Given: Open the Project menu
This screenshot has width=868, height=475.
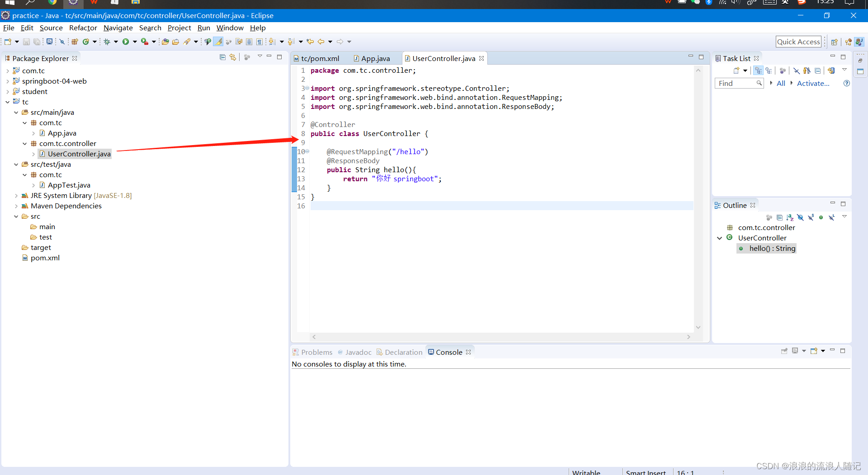Looking at the screenshot, I should pos(179,28).
